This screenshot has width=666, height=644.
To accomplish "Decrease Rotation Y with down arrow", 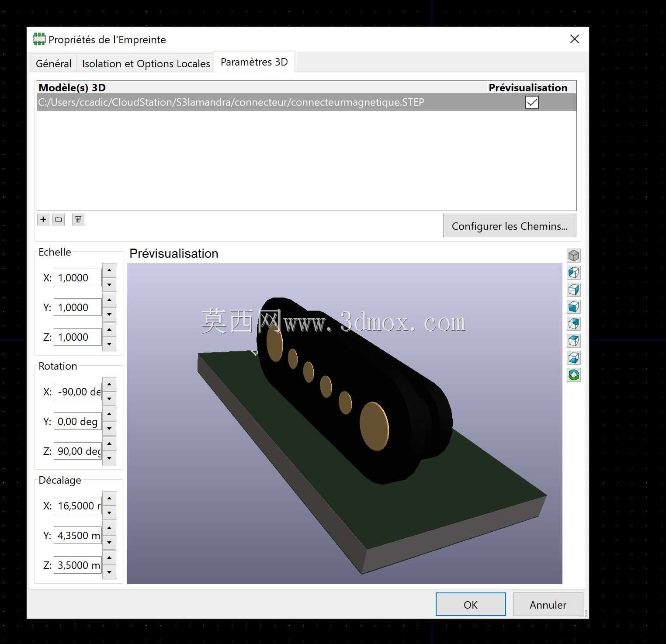I will coord(109,429).
